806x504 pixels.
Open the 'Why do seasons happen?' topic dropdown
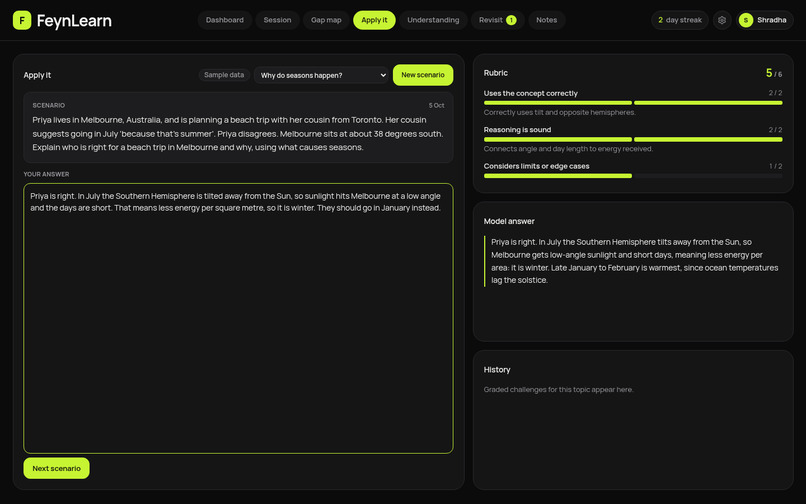(x=322, y=75)
